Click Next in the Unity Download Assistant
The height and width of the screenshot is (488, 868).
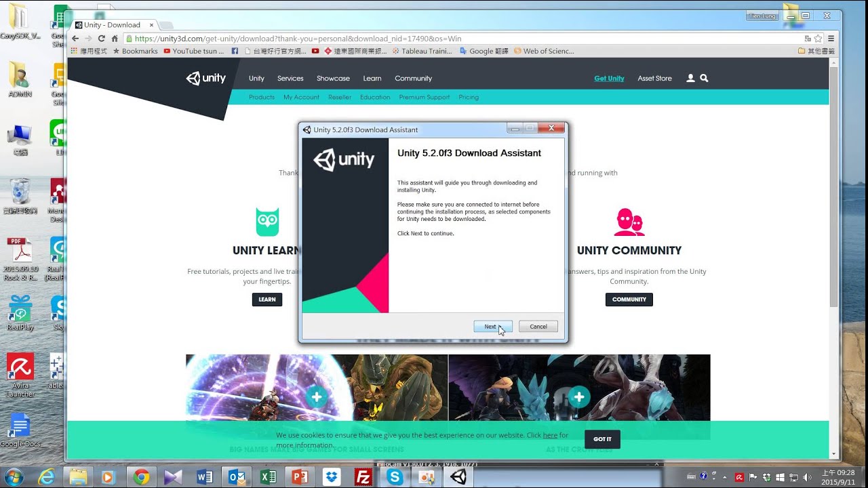tap(493, 327)
